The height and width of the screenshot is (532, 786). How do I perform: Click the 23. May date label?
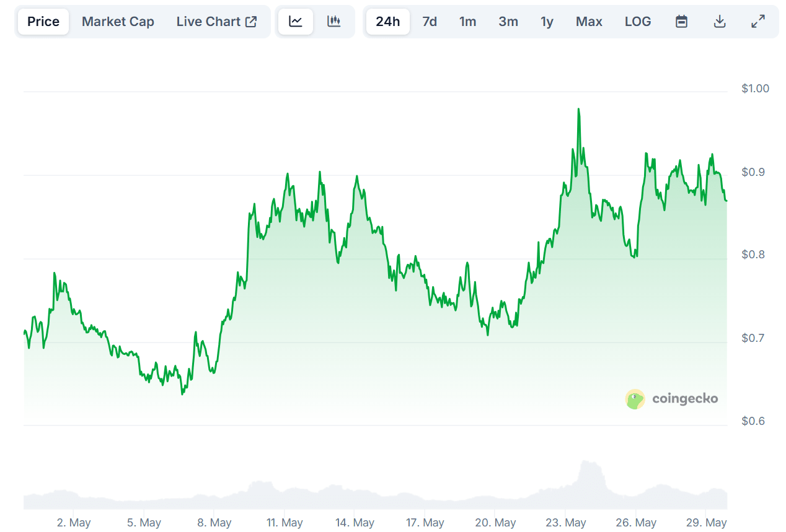[x=567, y=523]
